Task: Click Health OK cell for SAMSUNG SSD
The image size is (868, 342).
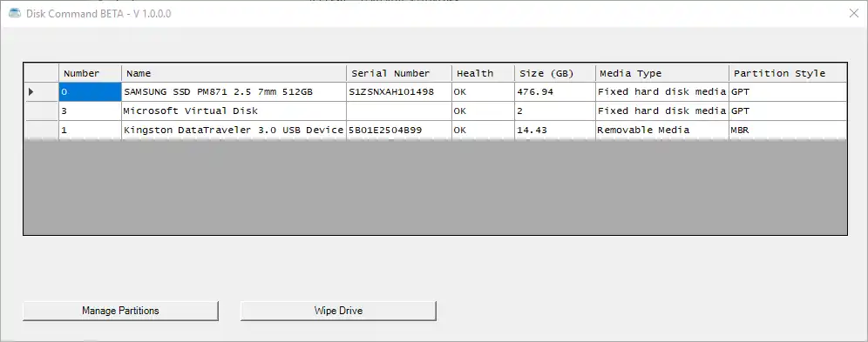Action: pos(483,91)
